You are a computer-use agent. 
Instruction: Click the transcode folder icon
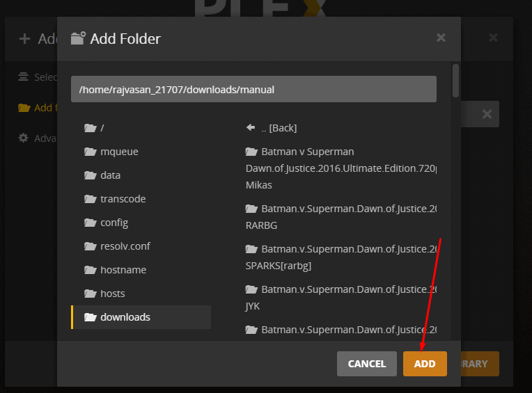(x=90, y=199)
